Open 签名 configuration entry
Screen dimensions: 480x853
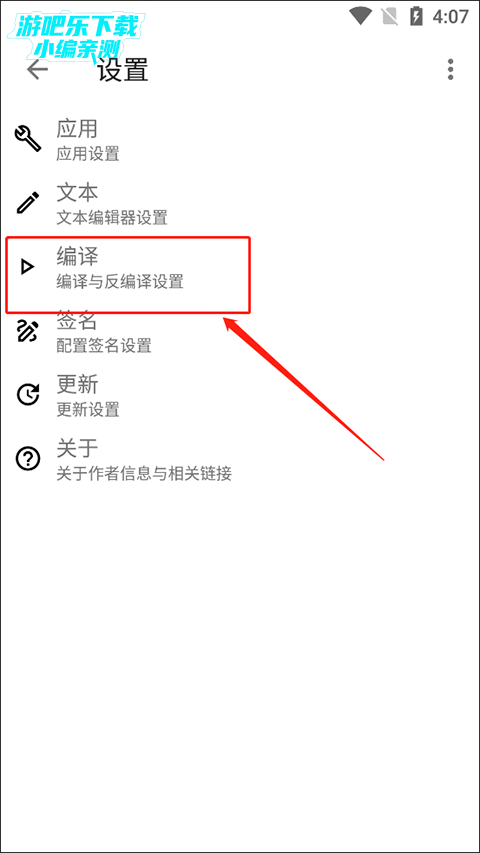pyautogui.click(x=240, y=332)
